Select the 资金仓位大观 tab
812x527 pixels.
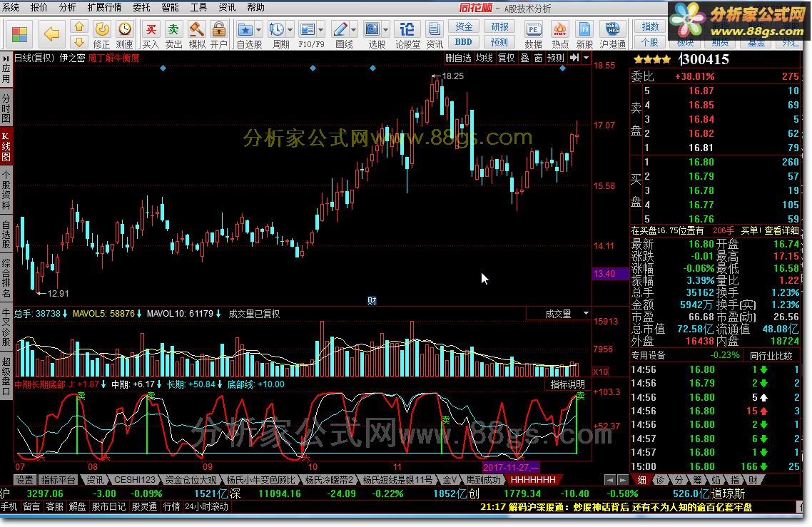tap(190, 480)
